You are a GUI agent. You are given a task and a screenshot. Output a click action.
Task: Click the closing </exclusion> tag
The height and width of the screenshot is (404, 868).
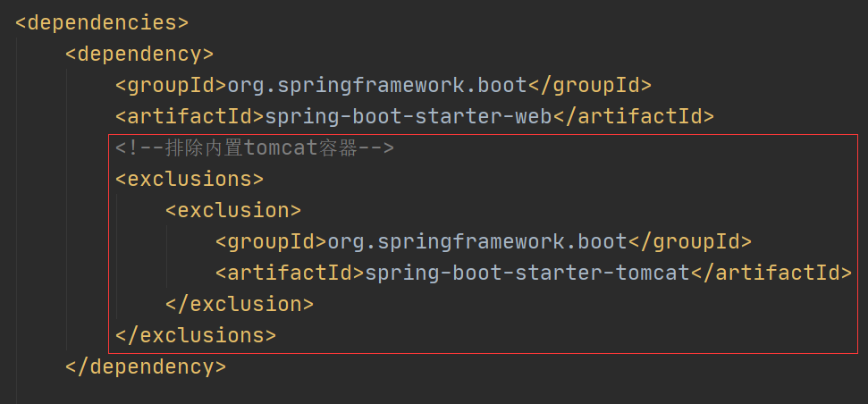click(240, 305)
